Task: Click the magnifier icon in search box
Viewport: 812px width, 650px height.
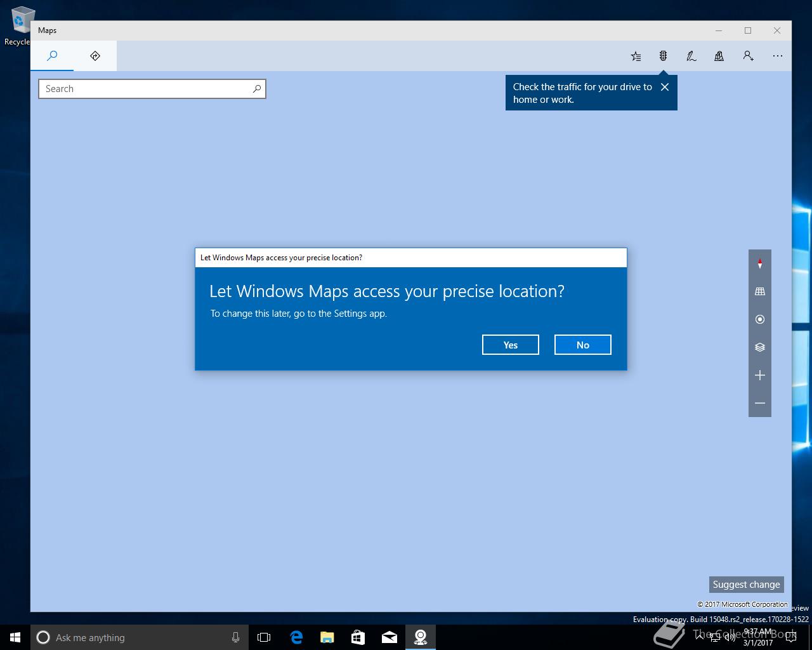Action: [x=257, y=89]
